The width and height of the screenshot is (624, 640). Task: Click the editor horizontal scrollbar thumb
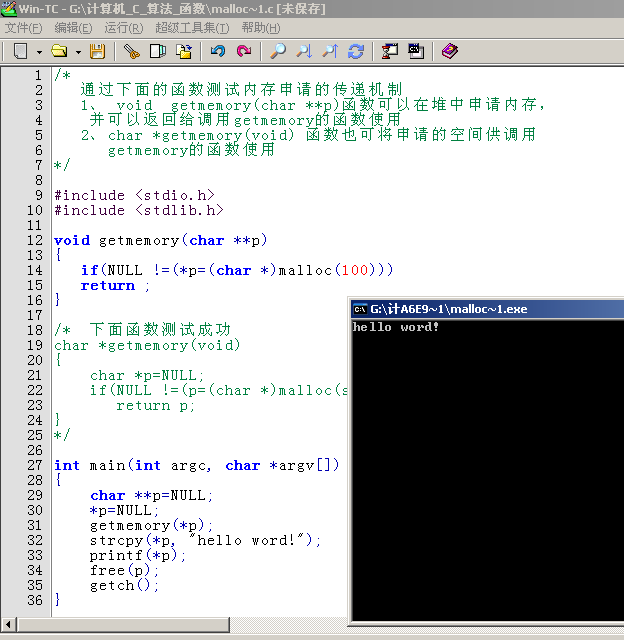tap(123, 624)
